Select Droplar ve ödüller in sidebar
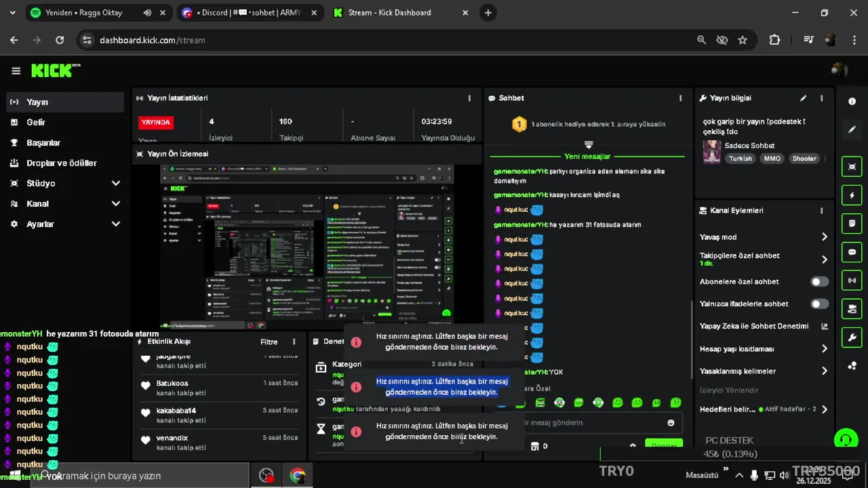This screenshot has width=868, height=488. [65, 163]
